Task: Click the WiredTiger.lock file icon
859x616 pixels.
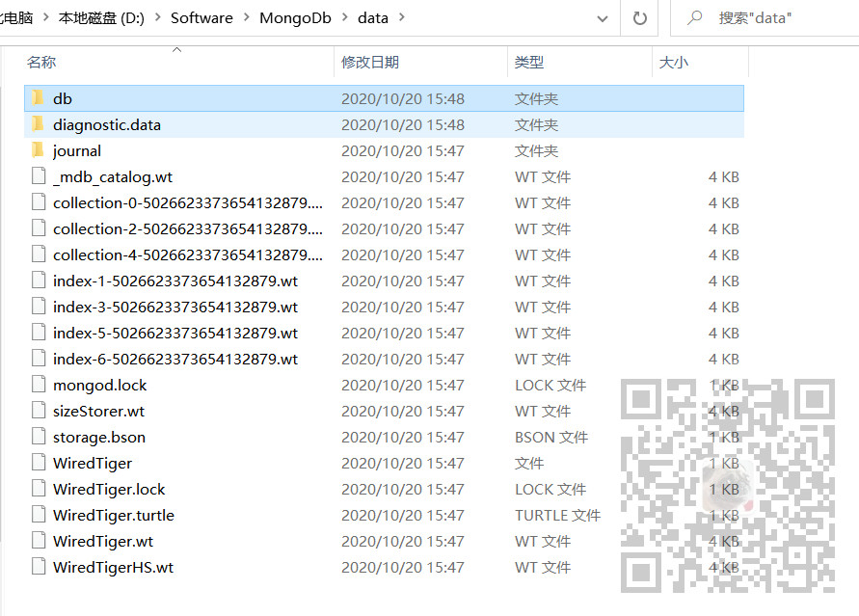Action: click(x=39, y=489)
